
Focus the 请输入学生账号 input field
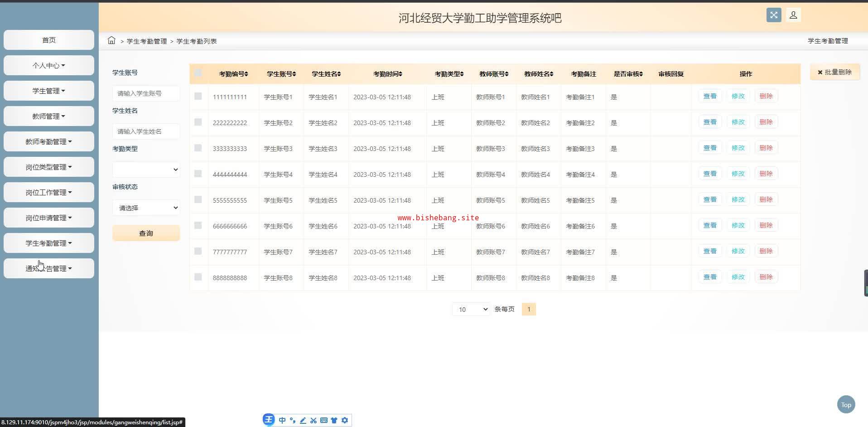(x=146, y=93)
